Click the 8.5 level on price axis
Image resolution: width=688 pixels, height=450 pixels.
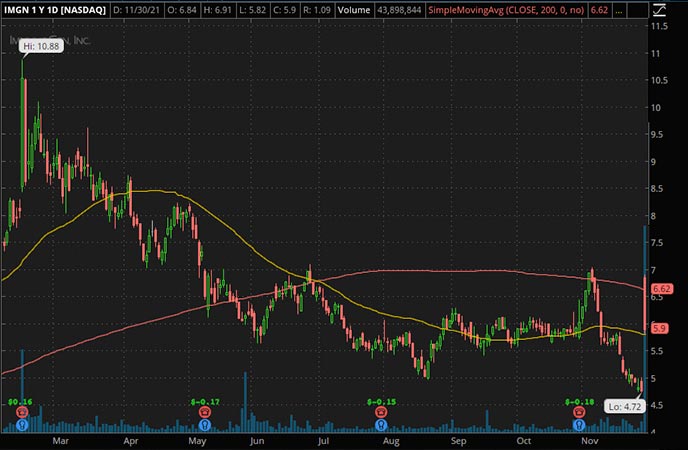[x=659, y=189]
